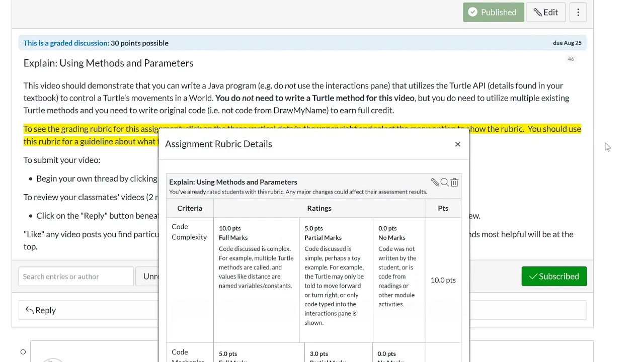This screenshot has width=644, height=362.
Task: Click the 46 unread count badge
Action: [x=571, y=59]
